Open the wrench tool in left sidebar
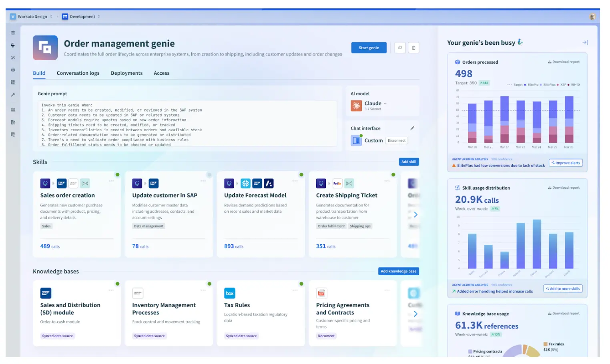 (12, 94)
